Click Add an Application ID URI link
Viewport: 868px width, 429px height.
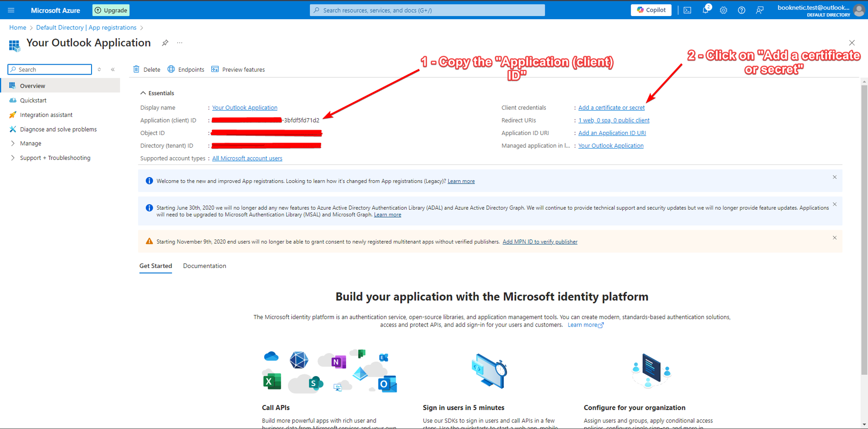coord(612,133)
